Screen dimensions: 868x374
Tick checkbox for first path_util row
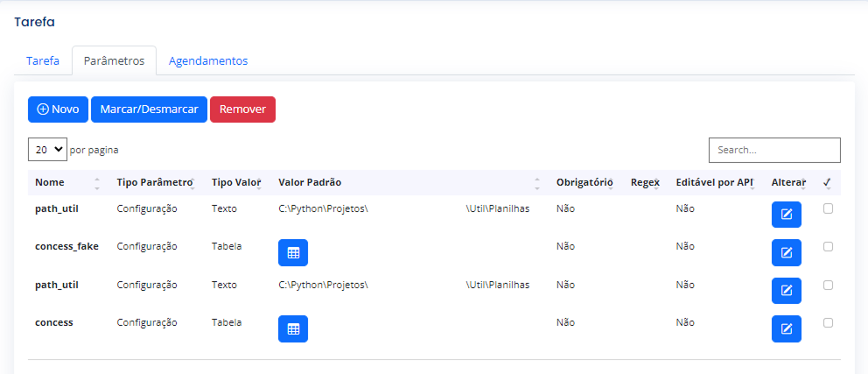(828, 208)
